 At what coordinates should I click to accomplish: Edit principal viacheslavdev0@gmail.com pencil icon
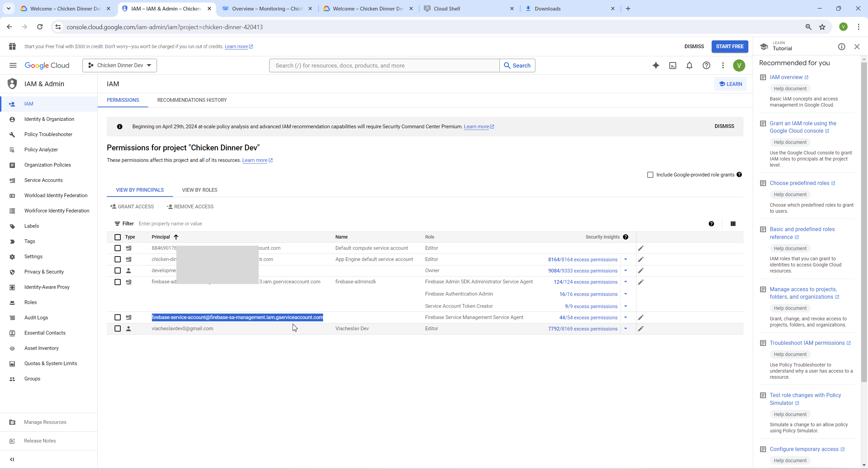click(641, 329)
